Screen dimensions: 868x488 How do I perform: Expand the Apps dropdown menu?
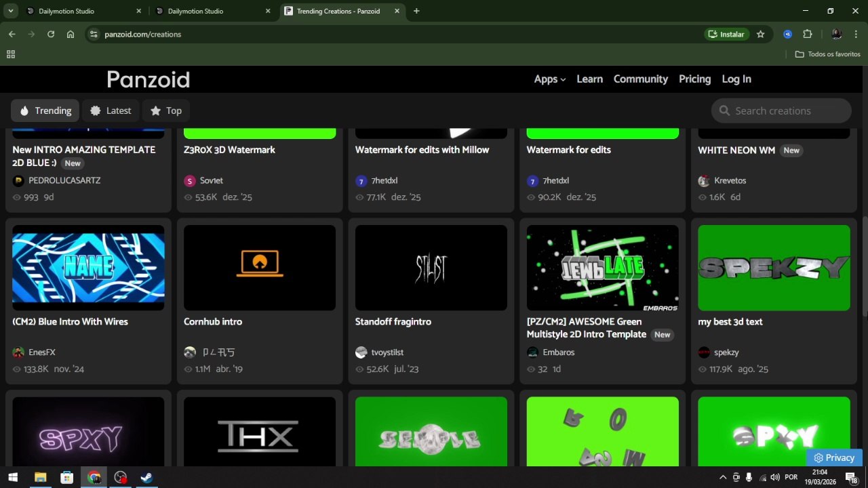pyautogui.click(x=549, y=79)
